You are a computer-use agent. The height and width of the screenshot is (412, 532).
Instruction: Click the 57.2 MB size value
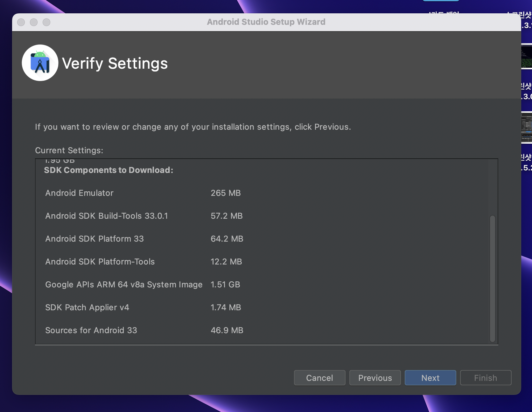tap(227, 216)
